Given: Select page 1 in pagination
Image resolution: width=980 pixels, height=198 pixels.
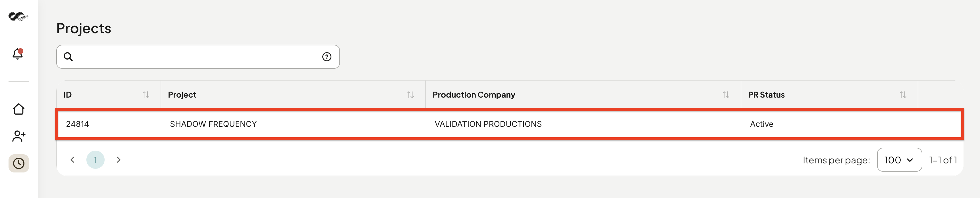Looking at the screenshot, I should click(x=95, y=160).
